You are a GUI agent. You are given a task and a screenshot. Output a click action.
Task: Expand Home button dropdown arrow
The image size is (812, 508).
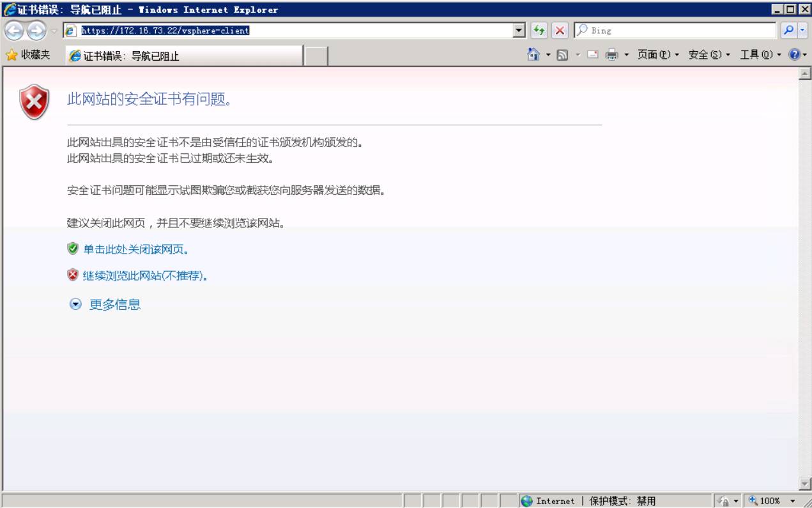[x=548, y=55]
